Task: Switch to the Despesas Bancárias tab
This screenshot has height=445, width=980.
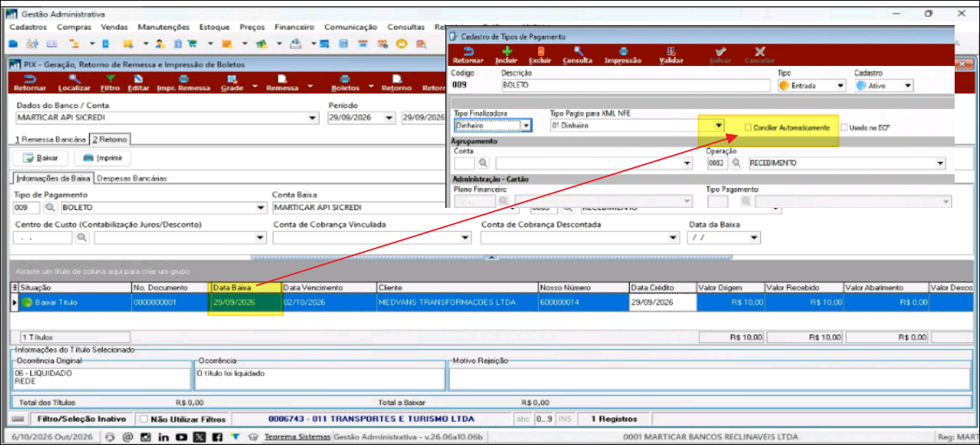Action: coord(131,179)
